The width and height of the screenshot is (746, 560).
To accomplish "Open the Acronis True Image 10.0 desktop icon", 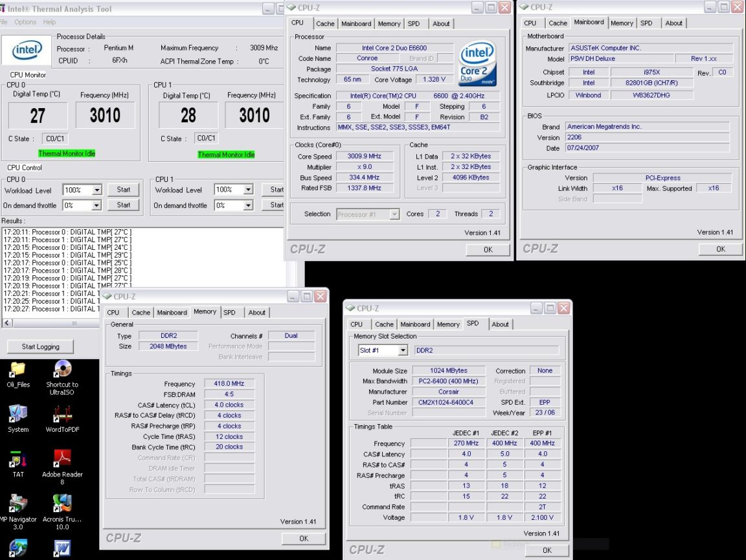I will click(x=62, y=512).
